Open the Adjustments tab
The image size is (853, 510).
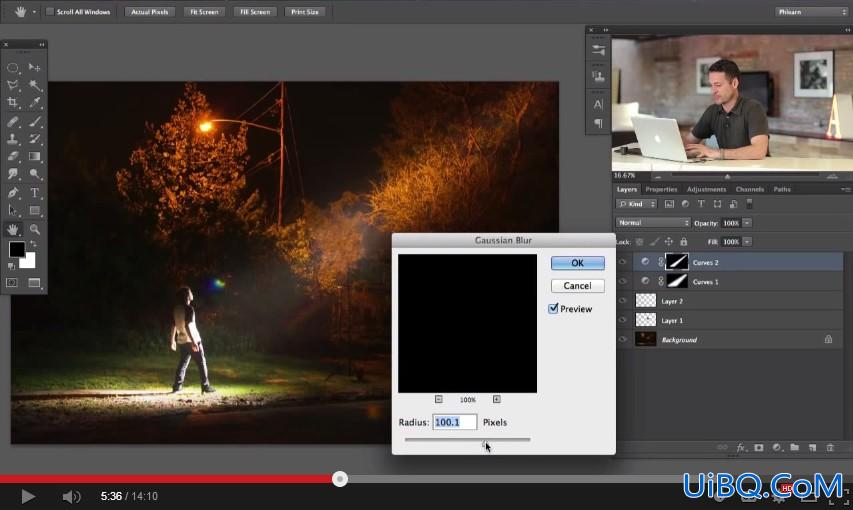pyautogui.click(x=706, y=189)
